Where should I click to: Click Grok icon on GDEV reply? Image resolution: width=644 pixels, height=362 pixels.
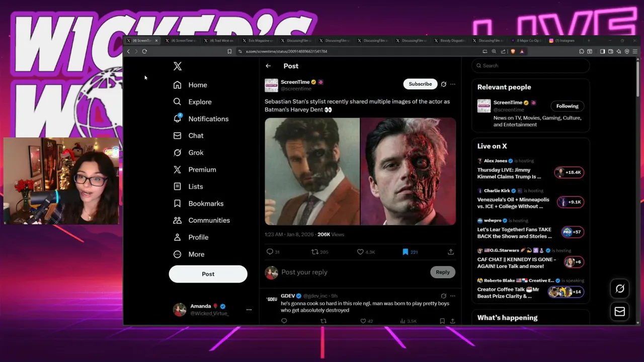point(443,296)
